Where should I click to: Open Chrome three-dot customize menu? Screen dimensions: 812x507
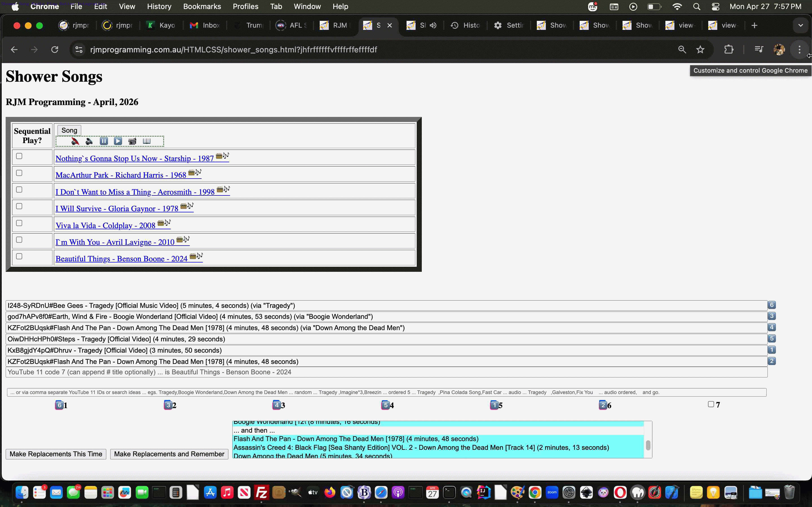click(800, 50)
